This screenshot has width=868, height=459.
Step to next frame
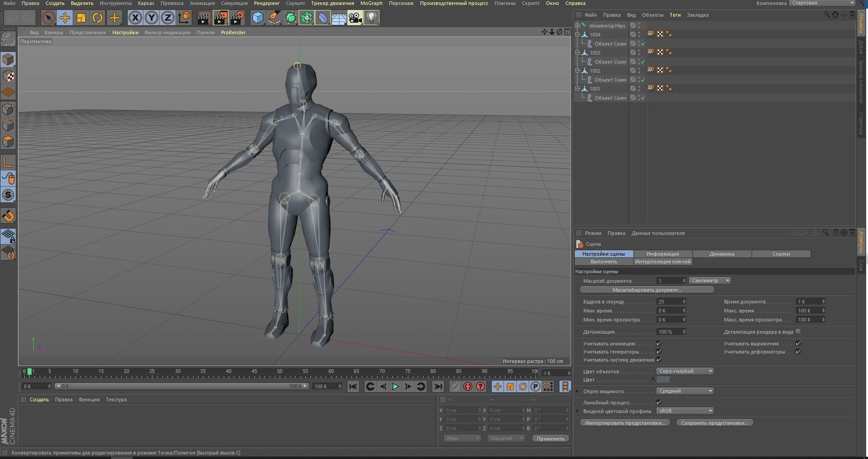(x=408, y=386)
